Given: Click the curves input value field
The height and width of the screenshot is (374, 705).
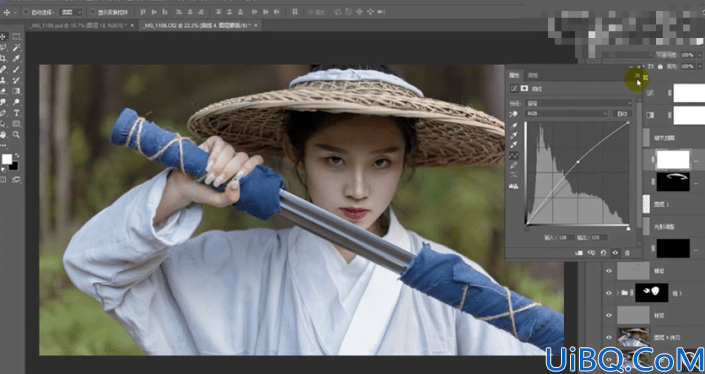Looking at the screenshot, I should [x=567, y=237].
